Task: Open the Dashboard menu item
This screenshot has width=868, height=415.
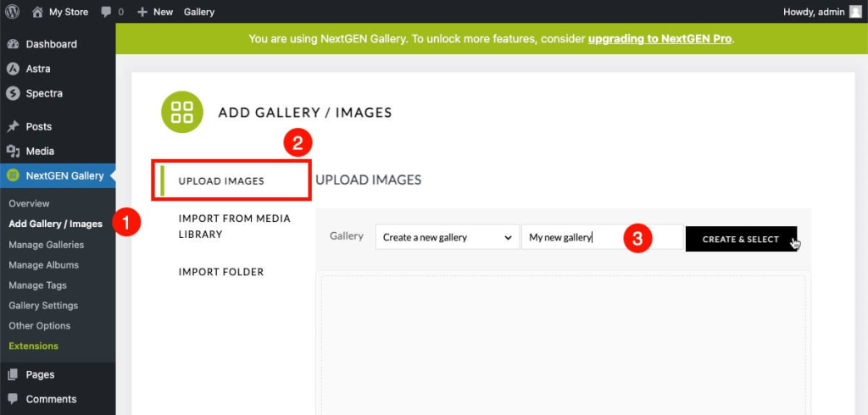Action: pyautogui.click(x=52, y=44)
